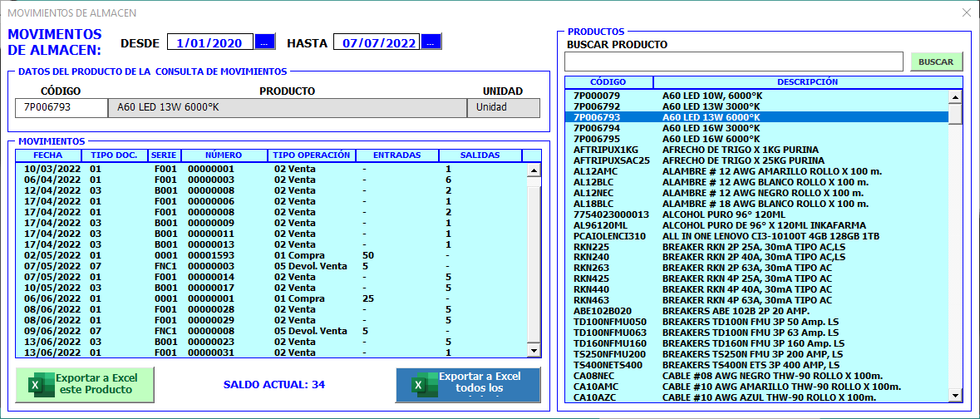Open the HASTA date picker button
Viewport: 980px width, 419px height.
point(431,42)
